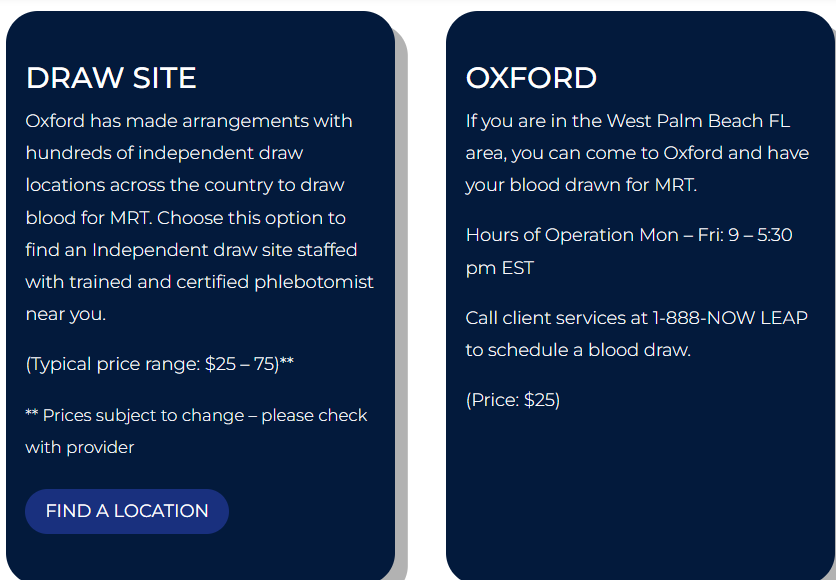Click 'with provider' in the footnote
The width and height of the screenshot is (836, 580).
[x=80, y=447]
